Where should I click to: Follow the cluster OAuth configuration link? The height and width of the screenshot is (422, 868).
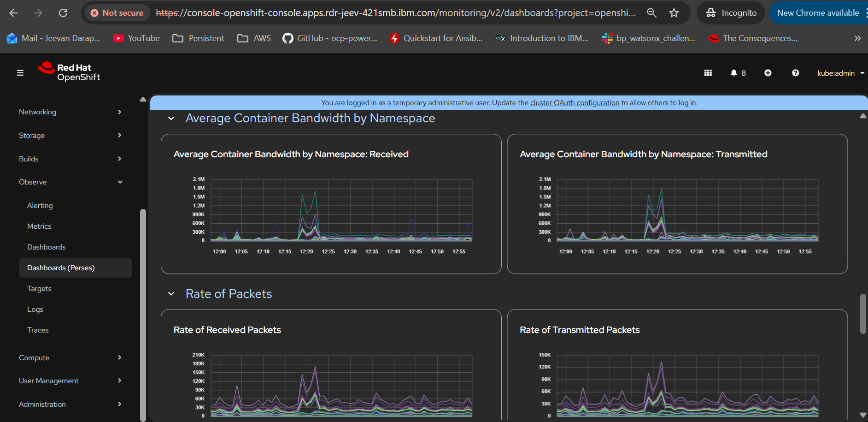575,103
